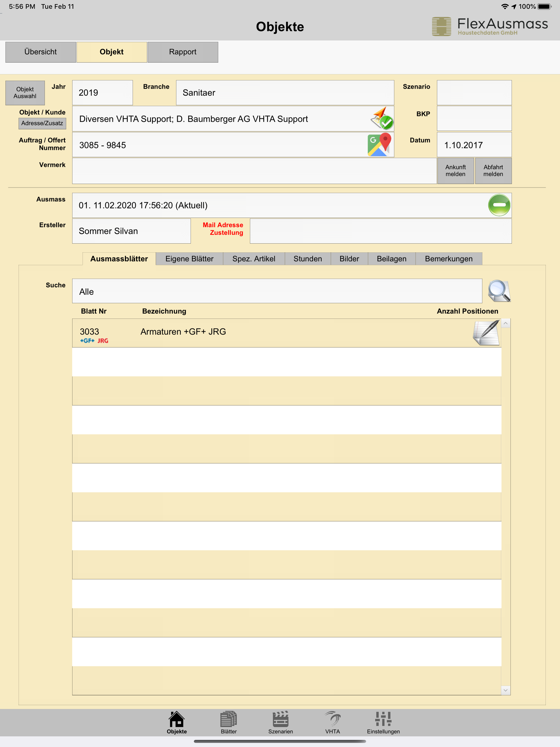Open the VHTA icon in bottom bar
560x747 pixels.
(x=332, y=722)
